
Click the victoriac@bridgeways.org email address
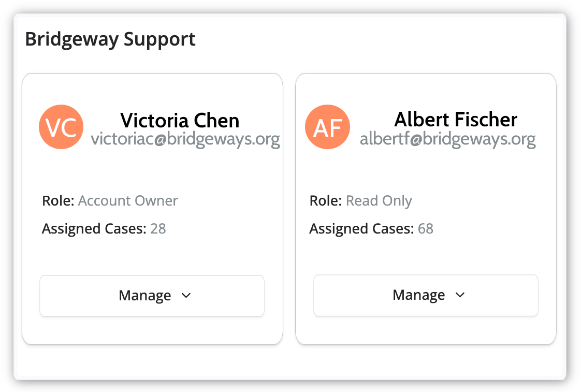point(185,139)
